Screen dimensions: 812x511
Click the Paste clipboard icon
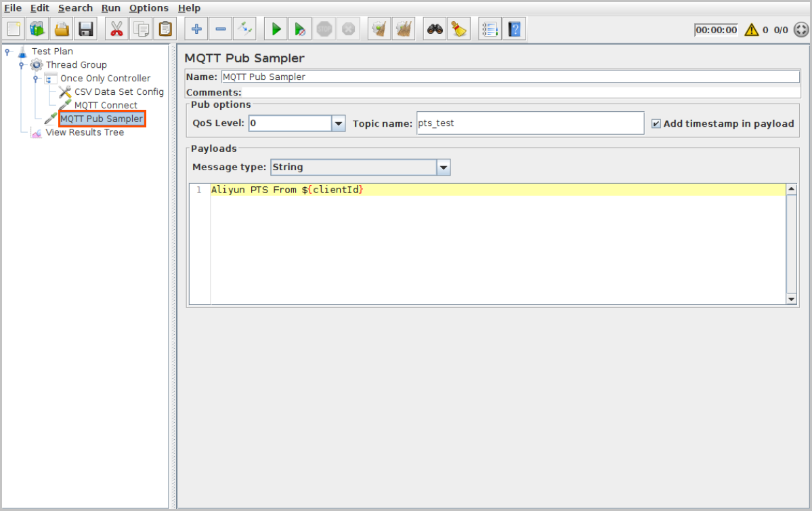click(x=165, y=29)
